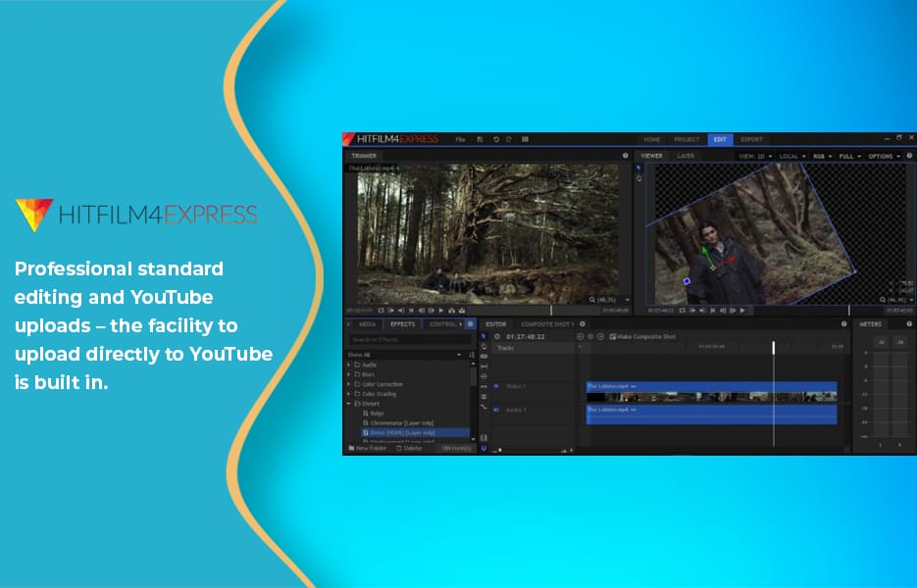Toggle visibility of the Video 1 track

(496, 385)
